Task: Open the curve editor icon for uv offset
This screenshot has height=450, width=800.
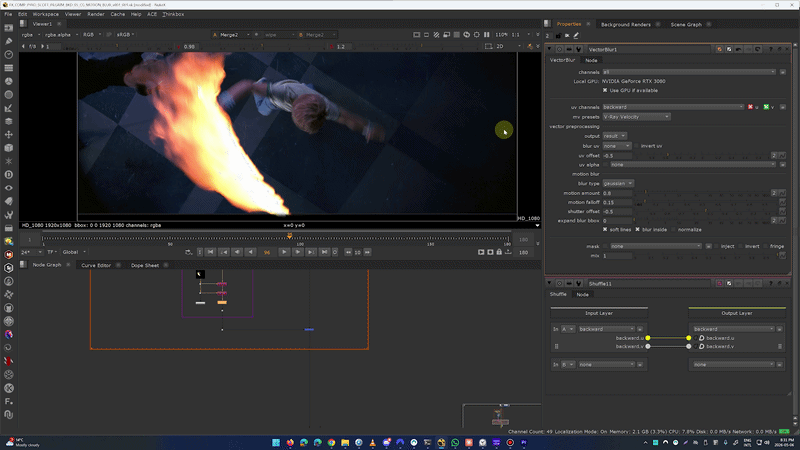Action: 782,156
